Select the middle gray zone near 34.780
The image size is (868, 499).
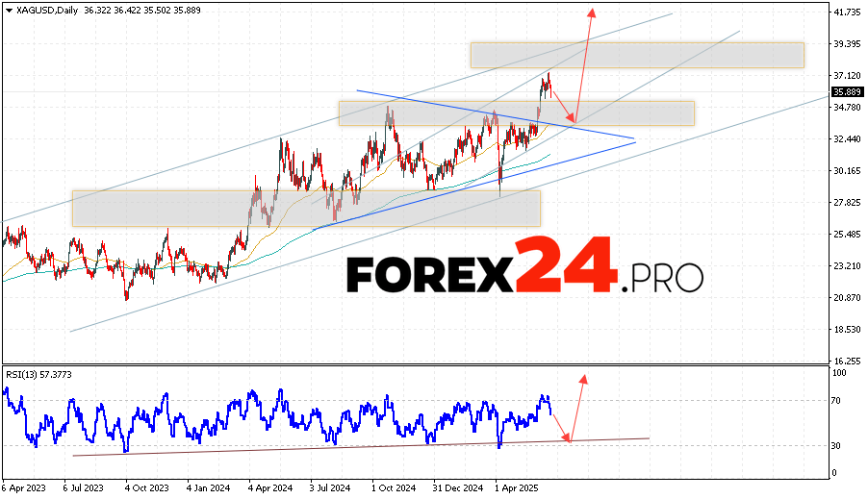tap(516, 113)
